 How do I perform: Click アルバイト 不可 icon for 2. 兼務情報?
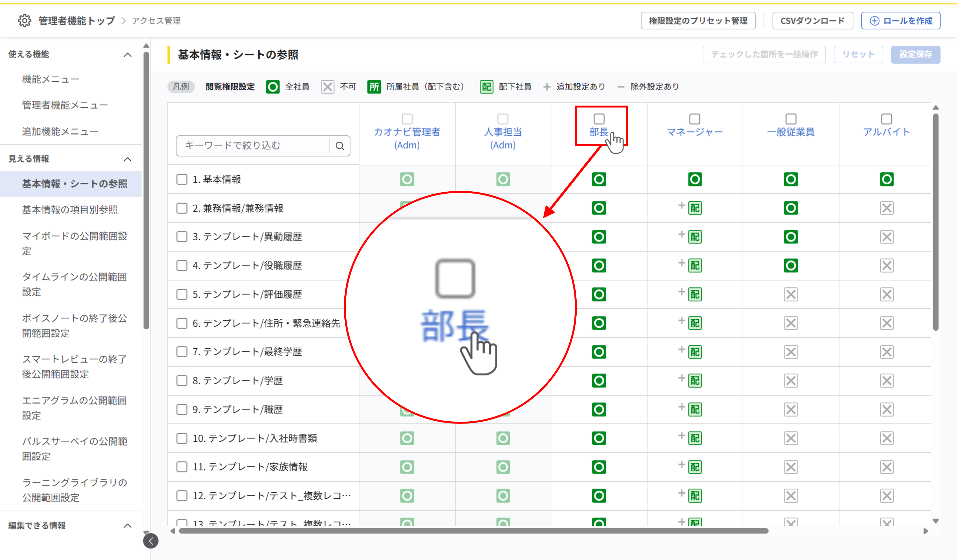click(x=887, y=208)
